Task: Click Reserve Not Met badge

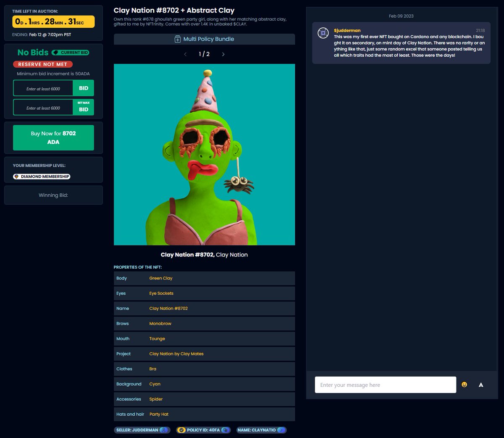Action: coord(43,64)
